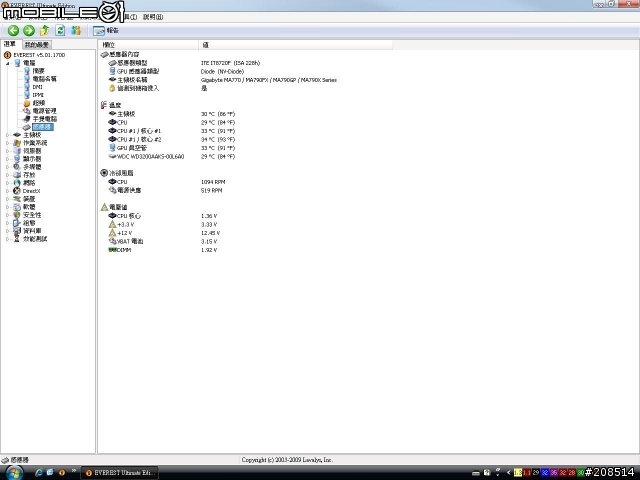The height and width of the screenshot is (480, 640).
Task: Click the 安全性 (Security) shield icon
Action: click(17, 215)
